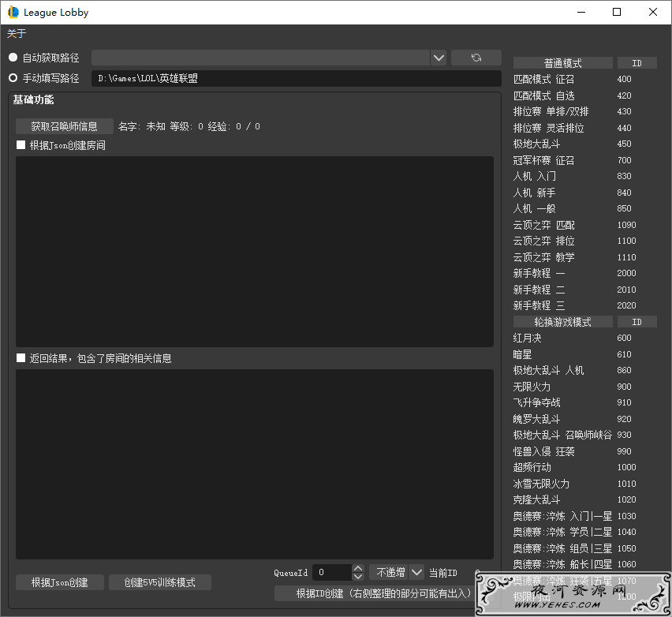Click the 根据ID创建 button

[x=383, y=593]
